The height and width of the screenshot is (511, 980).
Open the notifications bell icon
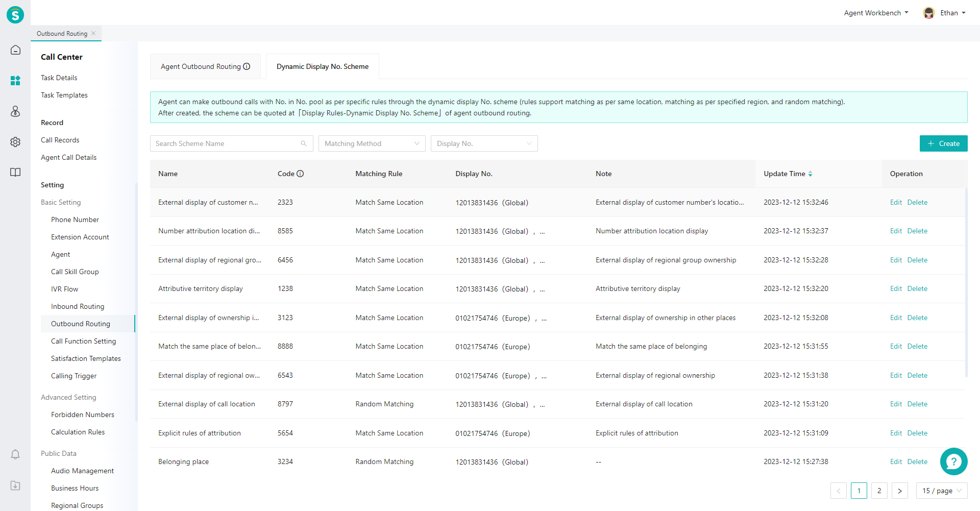[15, 454]
